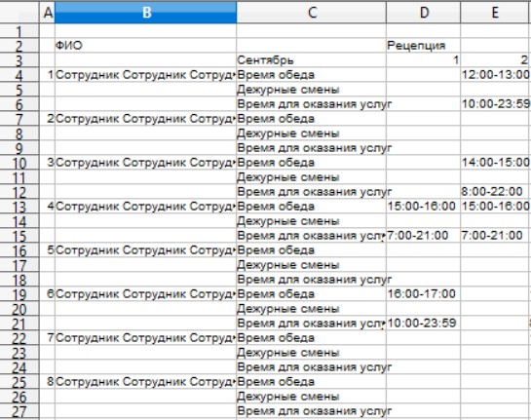531x420 pixels.
Task: Select column B header
Action: pyautogui.click(x=145, y=13)
